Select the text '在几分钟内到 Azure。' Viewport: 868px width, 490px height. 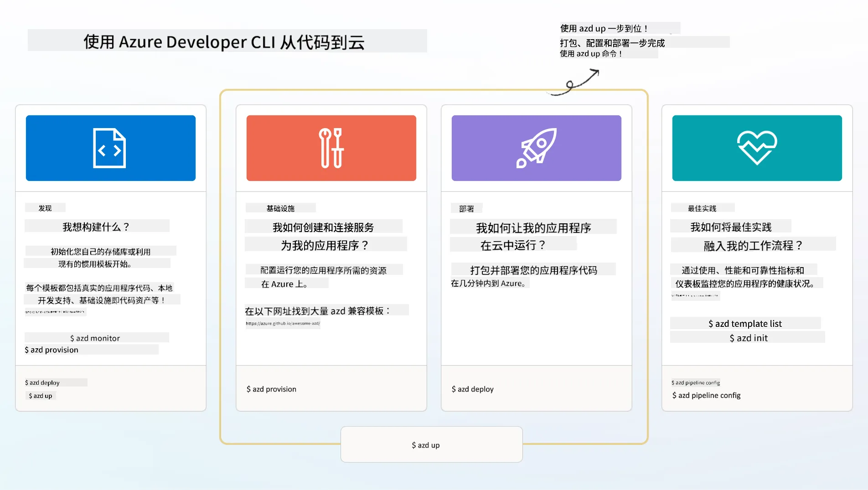(x=488, y=284)
